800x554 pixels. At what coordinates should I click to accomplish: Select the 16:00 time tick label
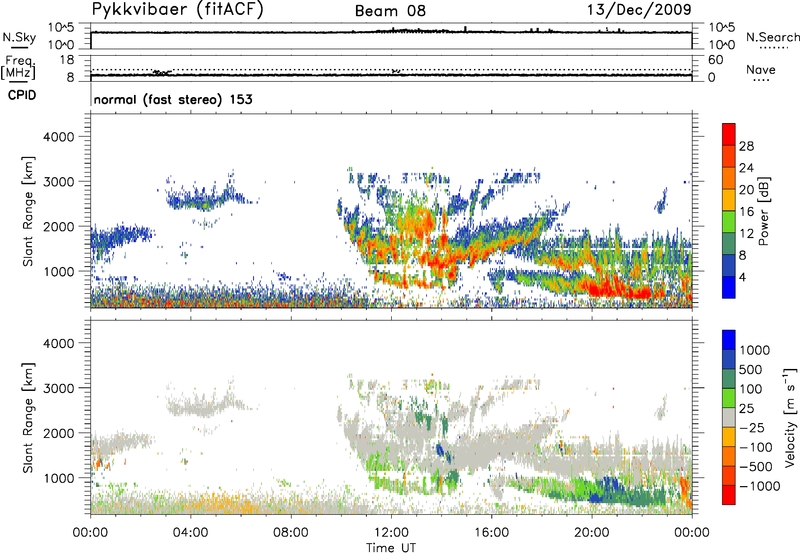click(491, 533)
